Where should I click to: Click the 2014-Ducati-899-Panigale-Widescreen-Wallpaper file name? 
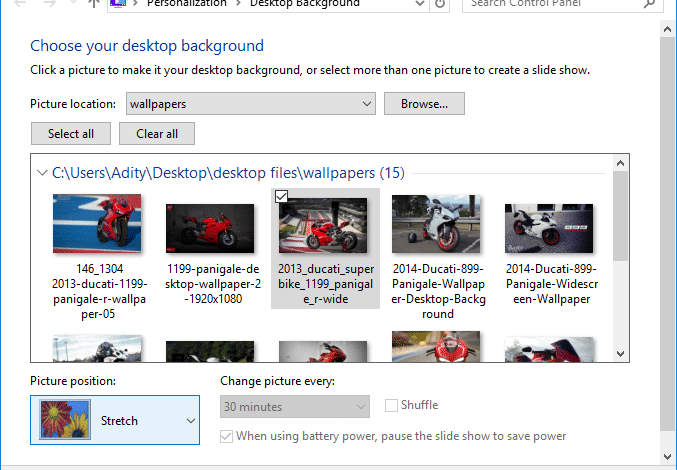point(552,284)
